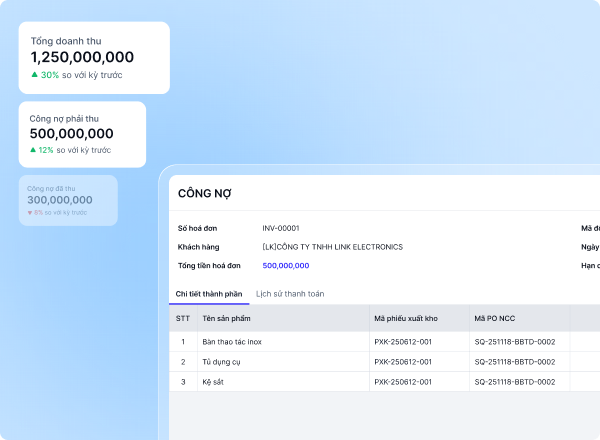Click the blue 500,000,000 invoice total
This screenshot has width=600, height=440.
point(286,266)
